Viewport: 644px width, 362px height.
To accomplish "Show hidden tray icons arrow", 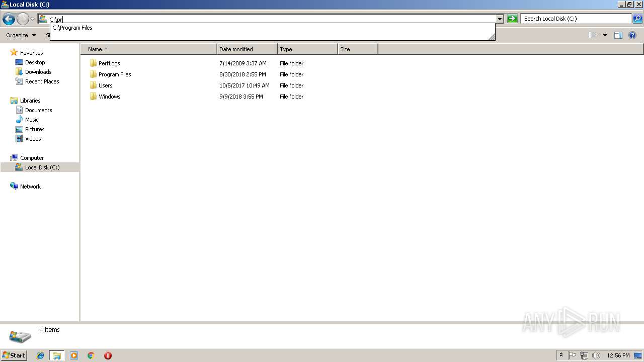I will point(561,355).
